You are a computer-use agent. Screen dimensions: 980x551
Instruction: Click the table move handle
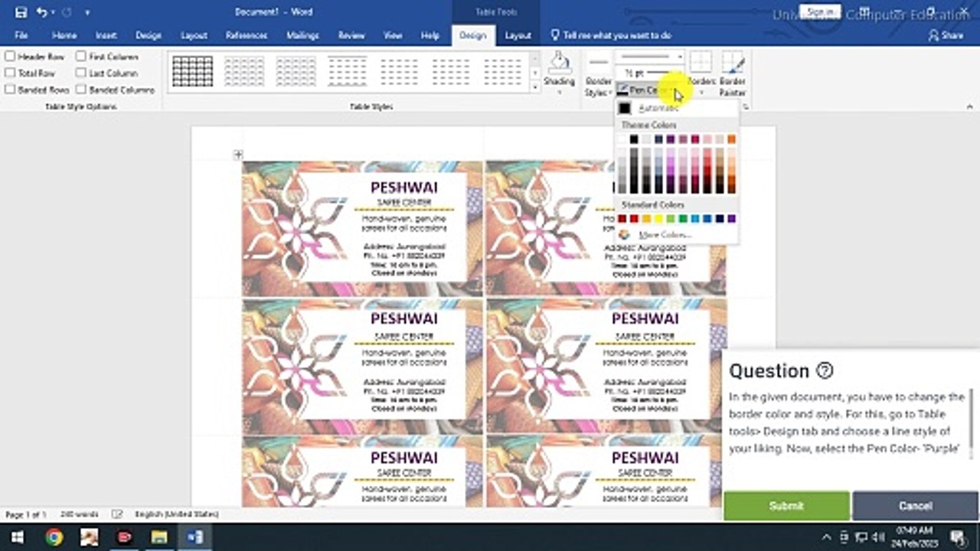(238, 155)
